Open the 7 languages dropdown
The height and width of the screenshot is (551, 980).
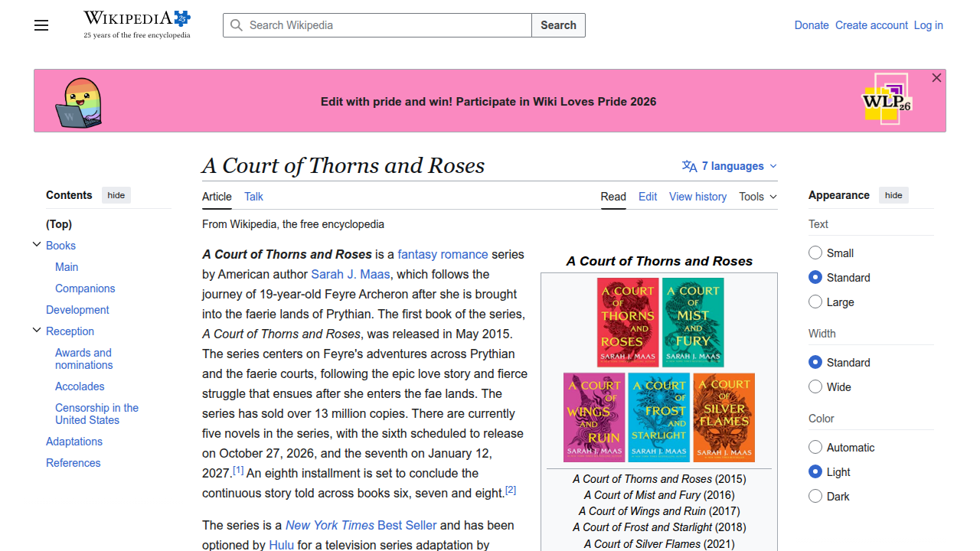tap(730, 166)
